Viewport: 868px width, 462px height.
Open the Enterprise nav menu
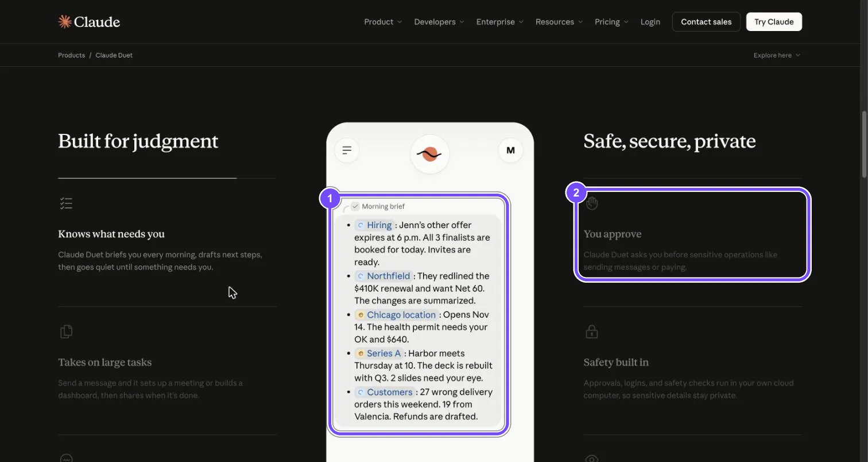(500, 22)
